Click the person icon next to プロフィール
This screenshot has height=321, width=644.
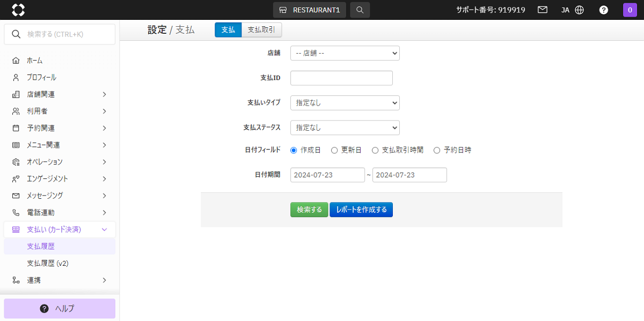pyautogui.click(x=16, y=77)
